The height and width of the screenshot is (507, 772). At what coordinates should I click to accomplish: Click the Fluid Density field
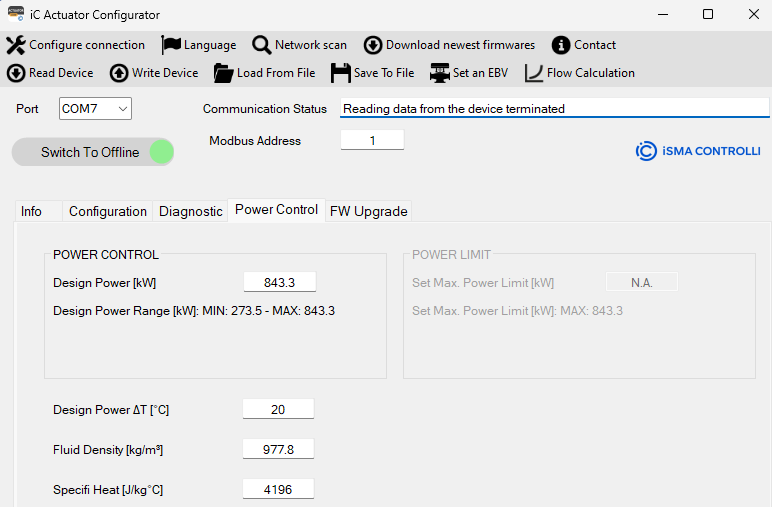click(x=278, y=449)
